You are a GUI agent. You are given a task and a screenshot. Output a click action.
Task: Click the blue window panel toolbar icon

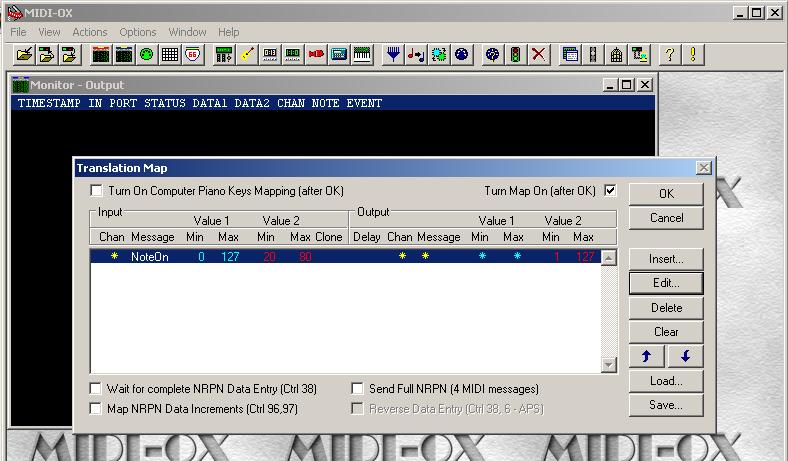pos(570,54)
